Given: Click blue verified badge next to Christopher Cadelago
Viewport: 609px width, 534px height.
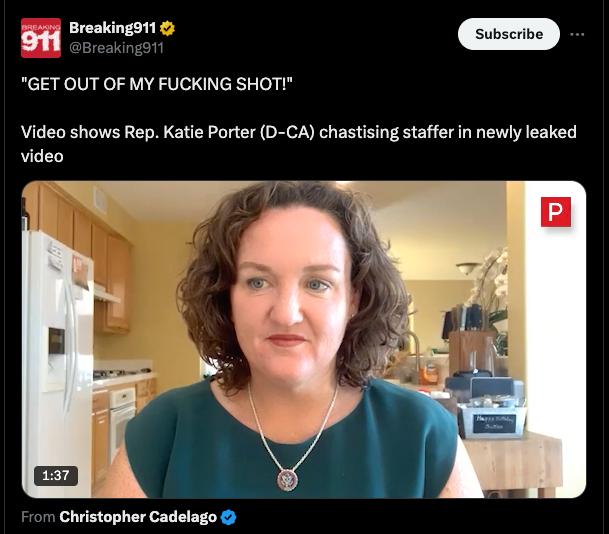Looking at the screenshot, I should tap(228, 517).
